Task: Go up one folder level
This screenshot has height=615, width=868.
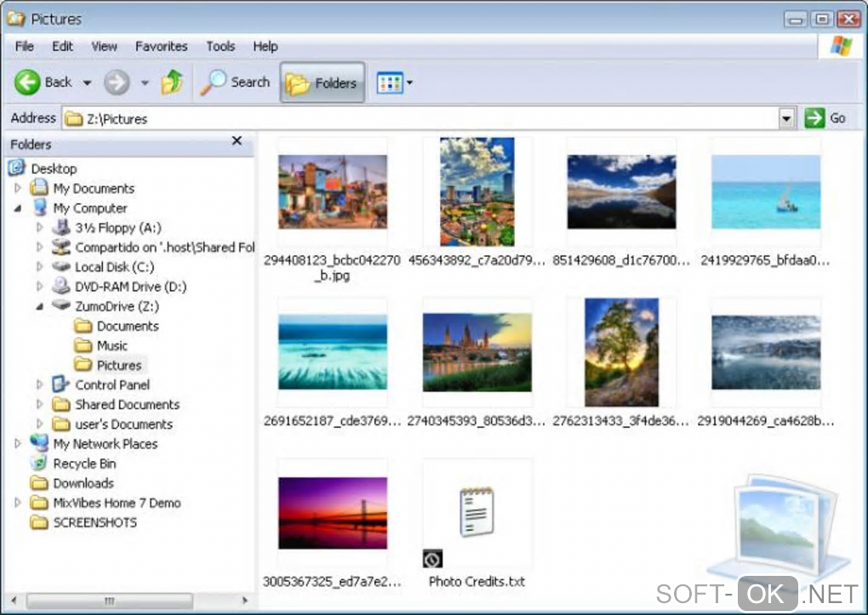Action: pos(172,83)
